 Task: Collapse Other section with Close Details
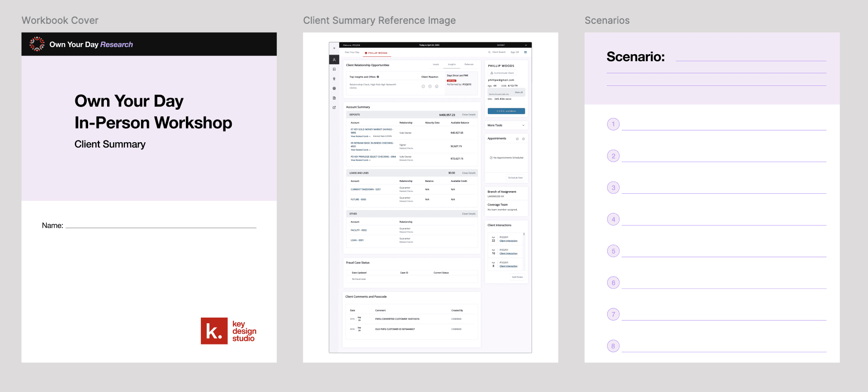click(469, 214)
